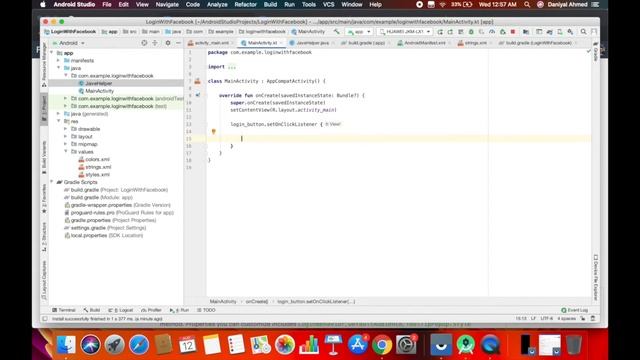Open Build Variants side tool window
Screen dimensions: 640x360
coord(44,158)
